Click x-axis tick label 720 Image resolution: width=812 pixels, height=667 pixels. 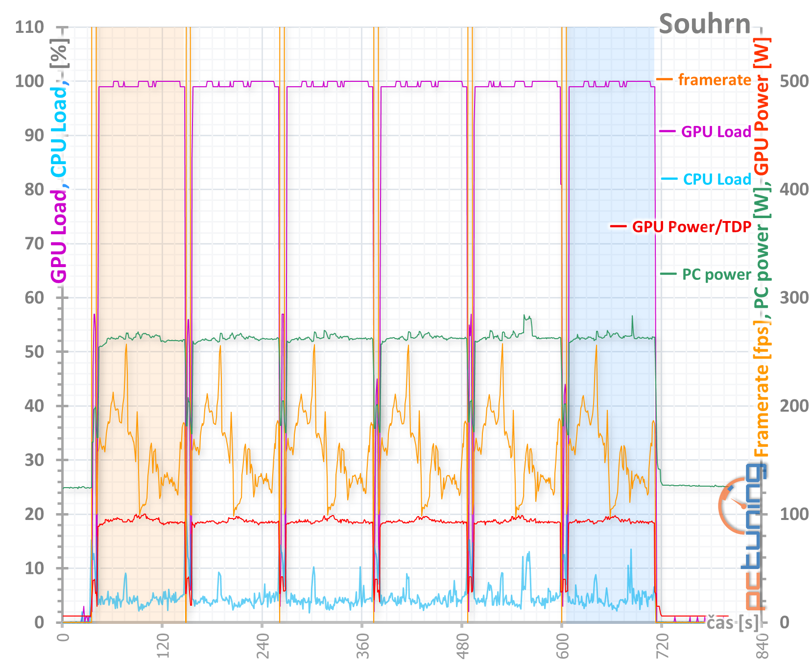click(x=662, y=646)
